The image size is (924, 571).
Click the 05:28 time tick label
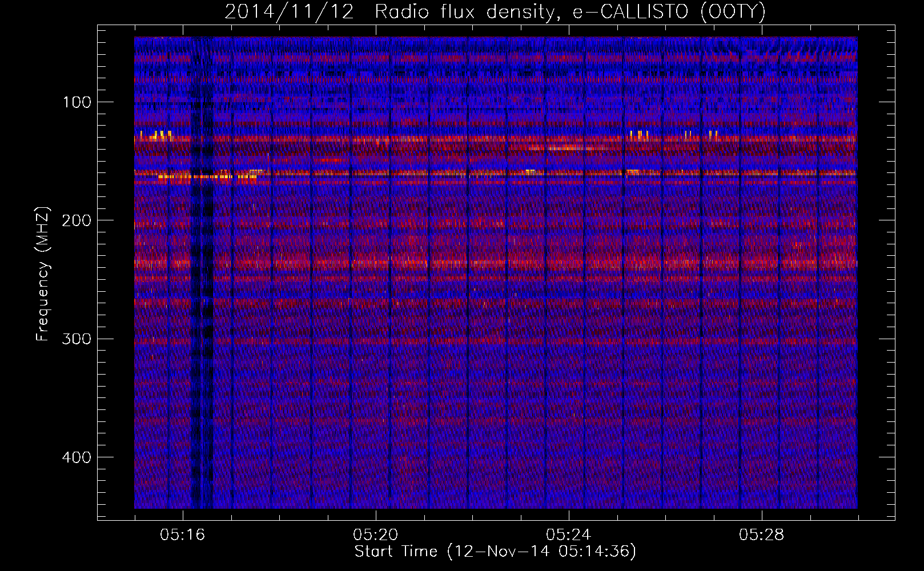[762, 535]
